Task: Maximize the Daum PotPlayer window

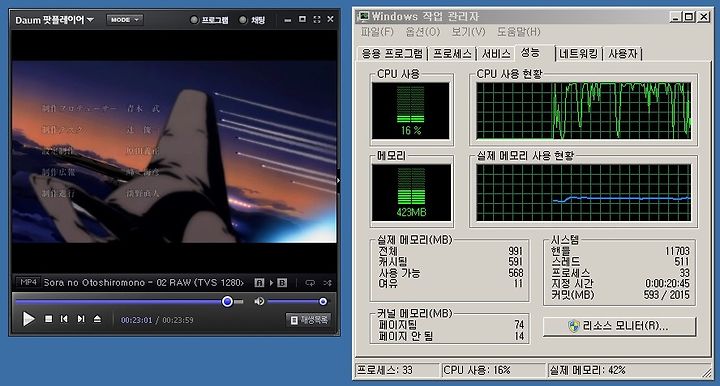Action: click(302, 19)
